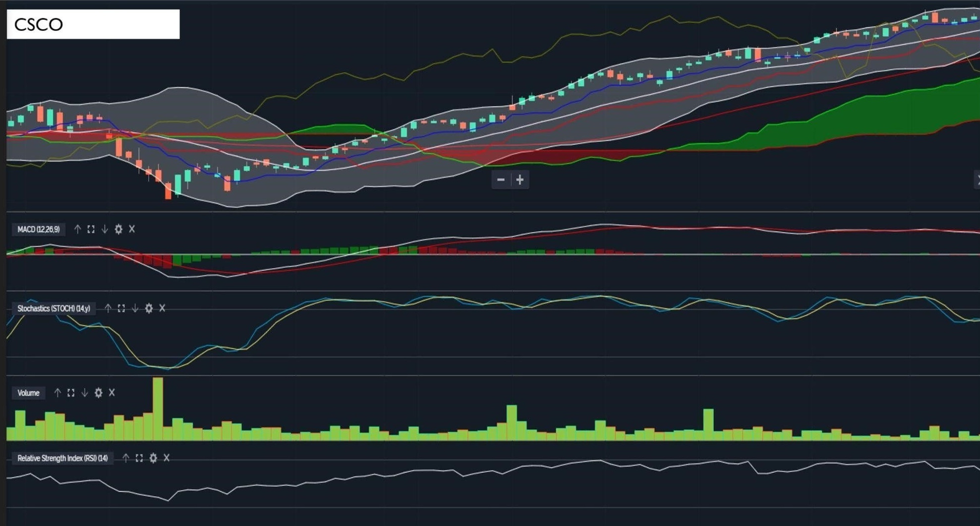Screen dimensions: 980x526
Task: Maximize the Volume panel
Action: (x=71, y=393)
